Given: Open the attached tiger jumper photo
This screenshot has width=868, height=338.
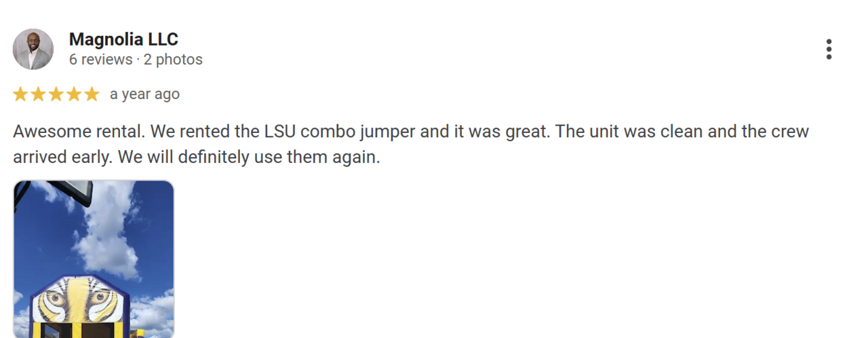Looking at the screenshot, I should coord(94,259).
